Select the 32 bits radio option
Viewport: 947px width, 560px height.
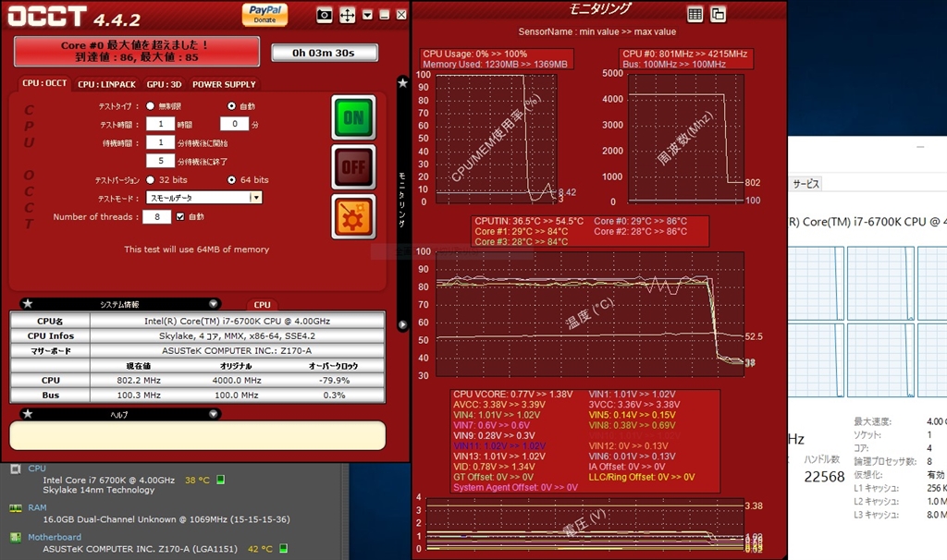coord(151,180)
